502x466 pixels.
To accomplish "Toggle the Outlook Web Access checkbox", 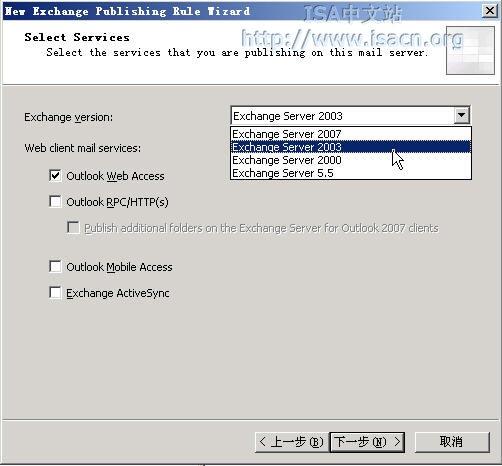I will point(55,175).
